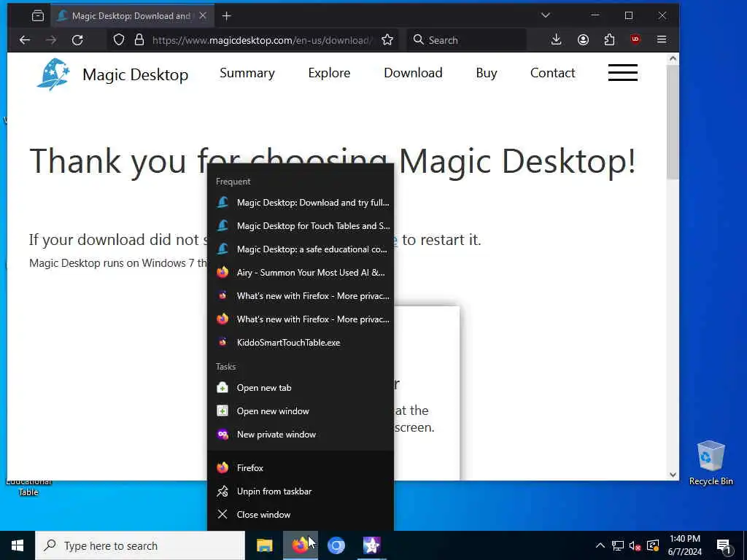747x560 pixels.
Task: Open Windows notification center icon
Action: (x=724, y=546)
